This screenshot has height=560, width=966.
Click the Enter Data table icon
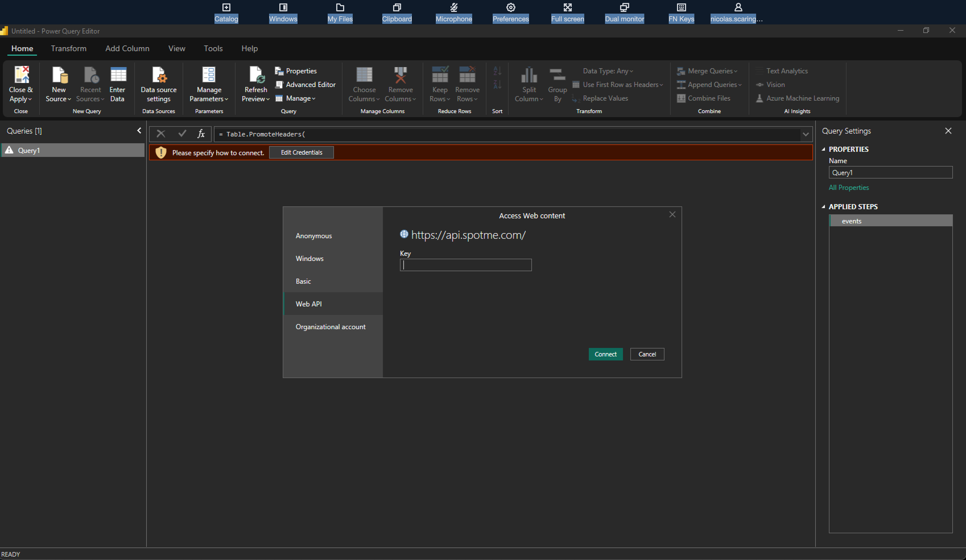pyautogui.click(x=118, y=75)
